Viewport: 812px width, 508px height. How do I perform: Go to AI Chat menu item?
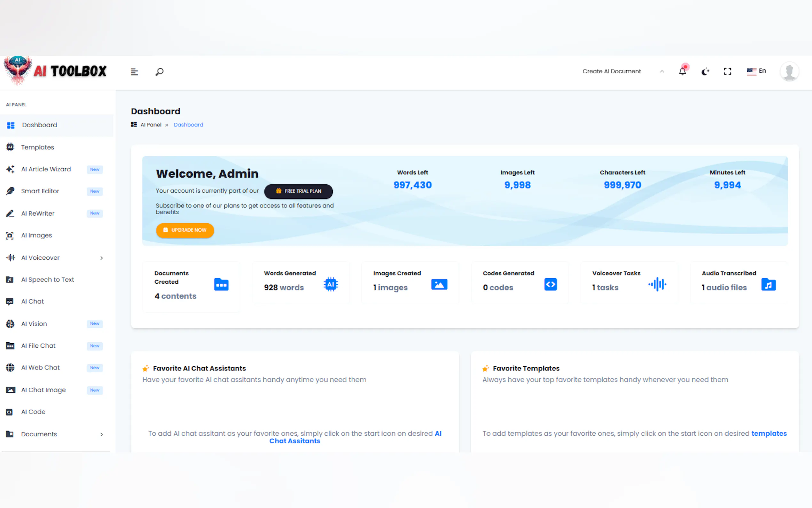coord(33,301)
